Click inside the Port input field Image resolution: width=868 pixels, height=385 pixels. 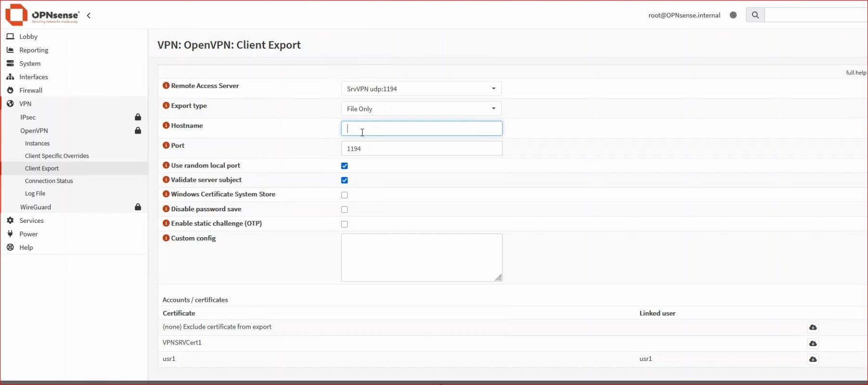421,149
